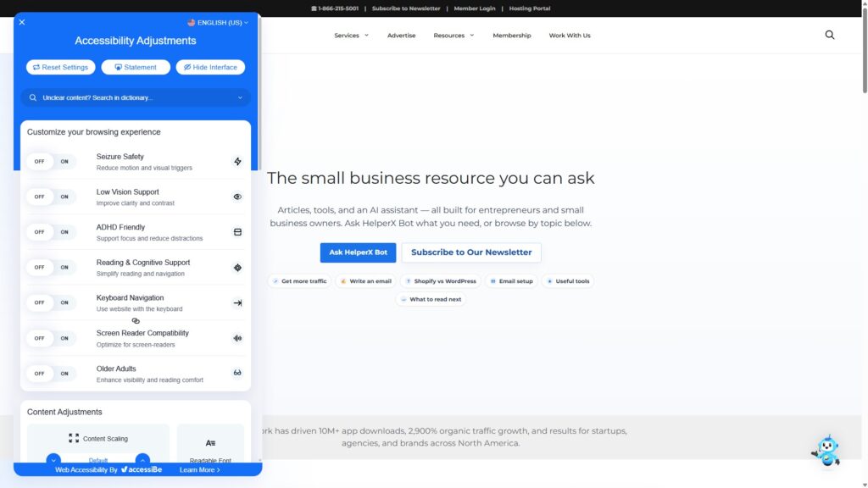
Task: Select OFF for Low Vision Support
Action: coord(39,197)
